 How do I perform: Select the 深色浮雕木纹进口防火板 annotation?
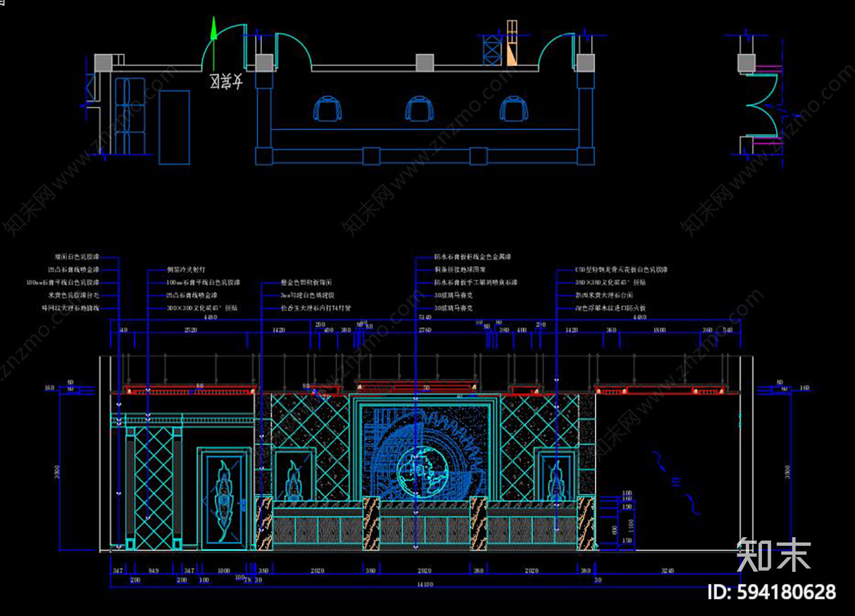(610, 308)
